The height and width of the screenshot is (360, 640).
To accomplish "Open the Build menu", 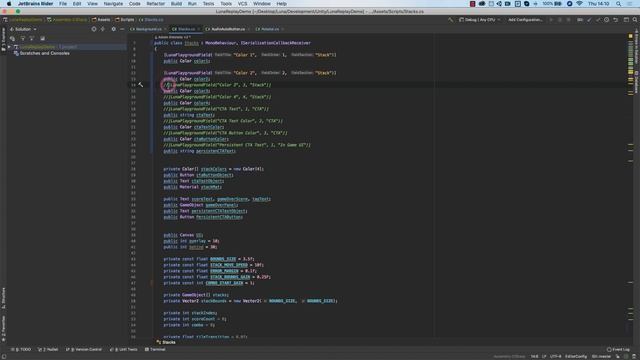I will [x=176, y=4].
